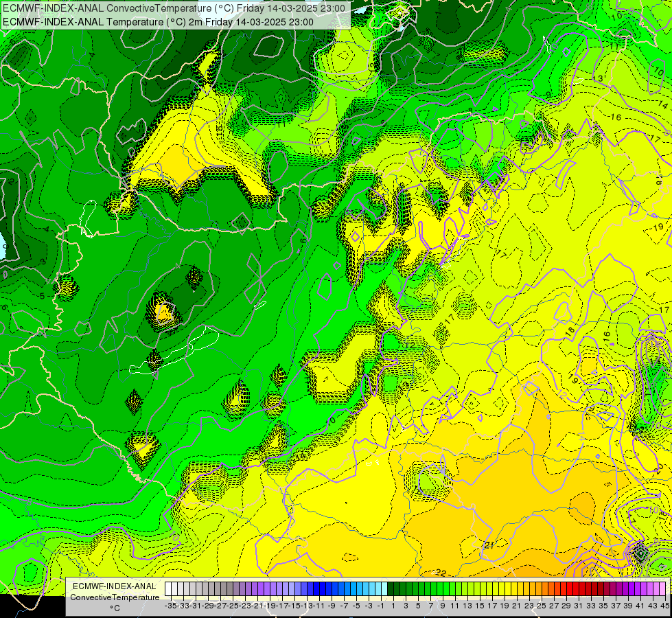
Task: Click the 'ECMWF-INDEX-ANAL' label in the legend
Action: pyautogui.click(x=115, y=586)
